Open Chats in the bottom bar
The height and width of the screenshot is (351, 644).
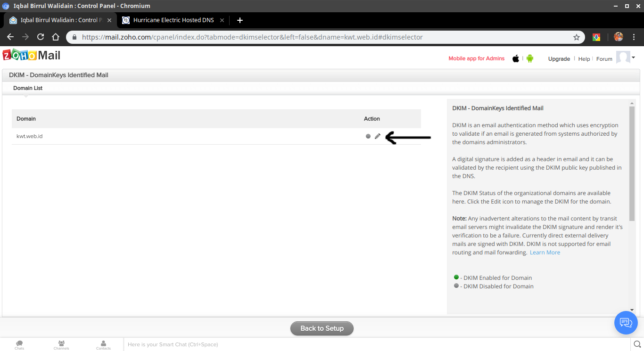(x=19, y=345)
